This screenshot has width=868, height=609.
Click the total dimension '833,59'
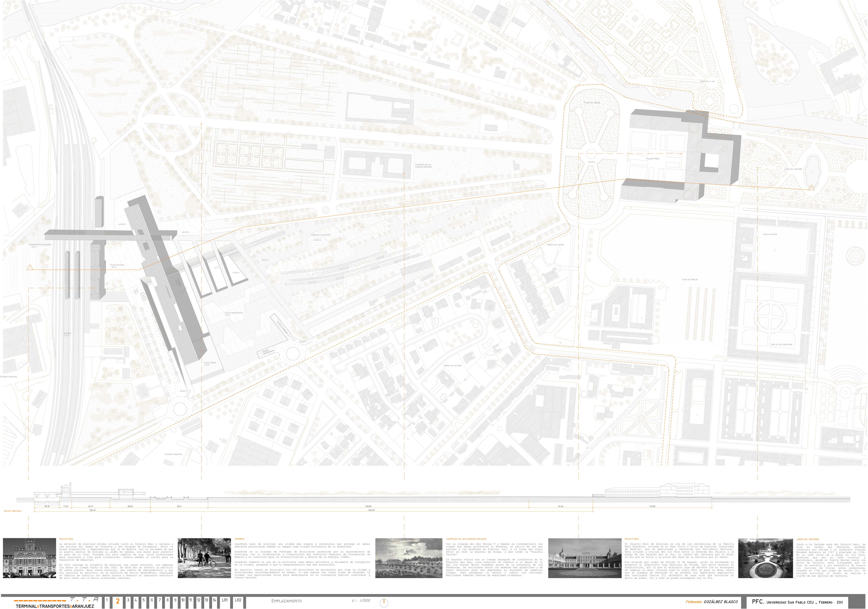click(x=371, y=510)
